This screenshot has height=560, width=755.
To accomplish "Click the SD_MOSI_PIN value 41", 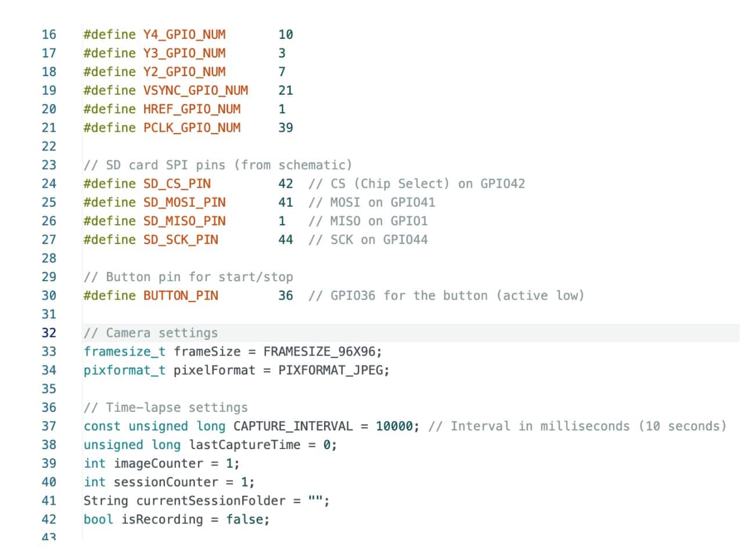I will (286, 202).
